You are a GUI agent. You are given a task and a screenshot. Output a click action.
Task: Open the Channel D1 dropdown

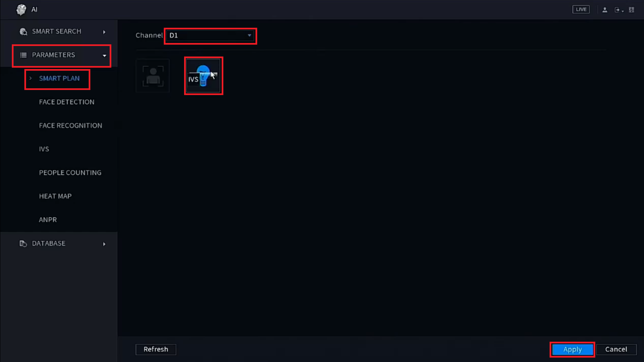tap(210, 36)
